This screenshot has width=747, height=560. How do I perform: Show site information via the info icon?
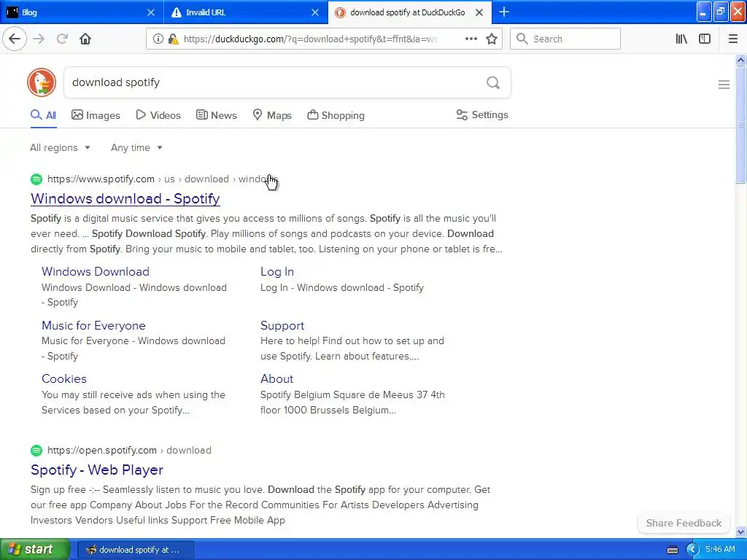(158, 39)
